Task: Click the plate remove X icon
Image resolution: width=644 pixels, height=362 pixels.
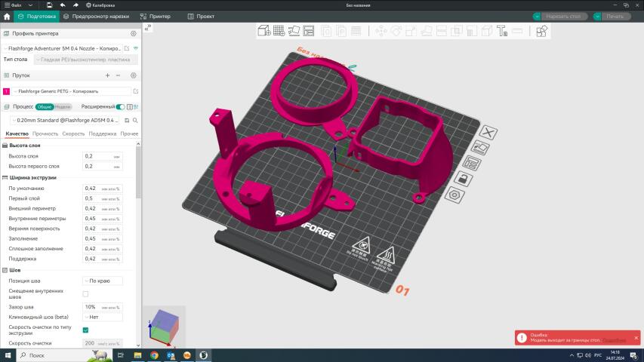Action: [488, 132]
